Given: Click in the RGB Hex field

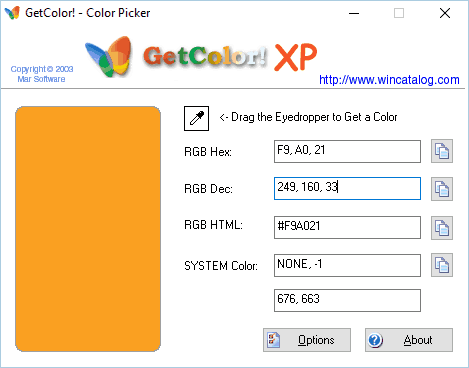Looking at the screenshot, I should tap(347, 151).
